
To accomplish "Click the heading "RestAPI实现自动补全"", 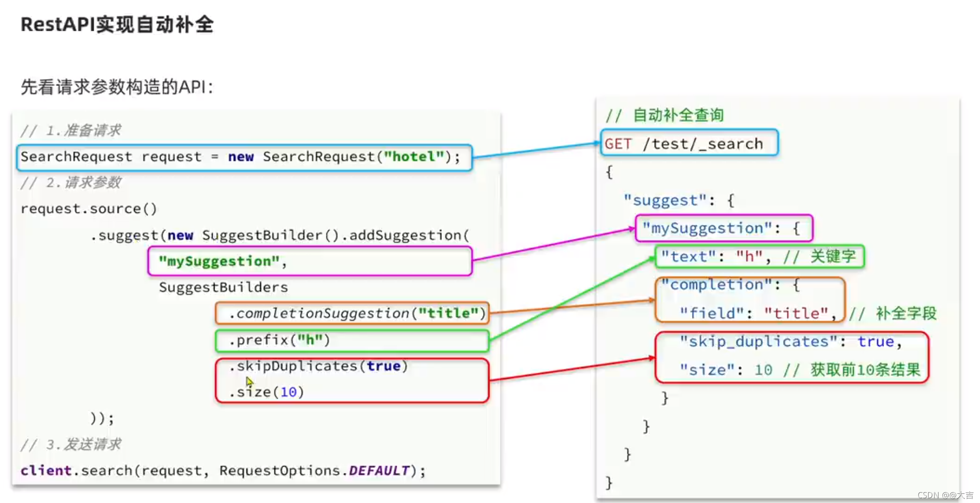I will (117, 24).
